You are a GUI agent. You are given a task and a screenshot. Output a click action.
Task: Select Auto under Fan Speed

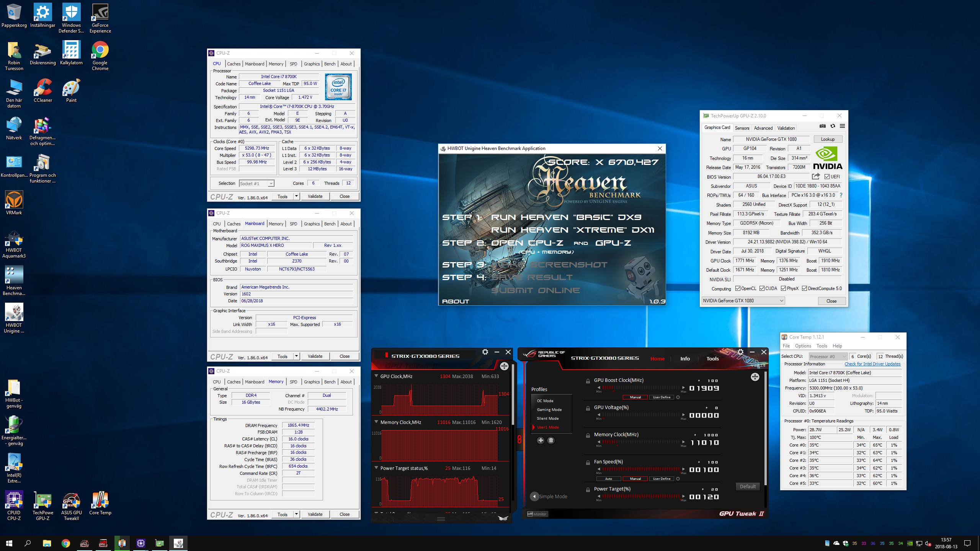pyautogui.click(x=608, y=479)
